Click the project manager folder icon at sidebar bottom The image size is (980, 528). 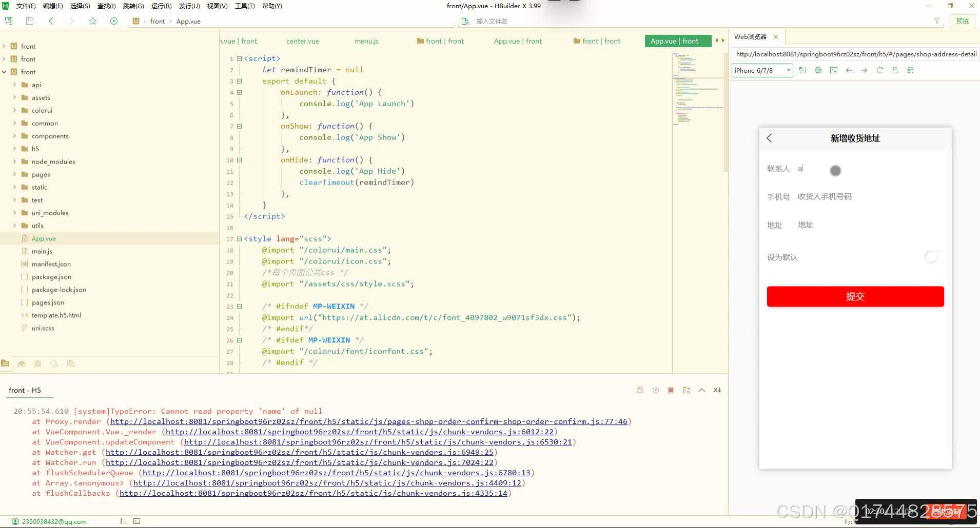[6, 363]
